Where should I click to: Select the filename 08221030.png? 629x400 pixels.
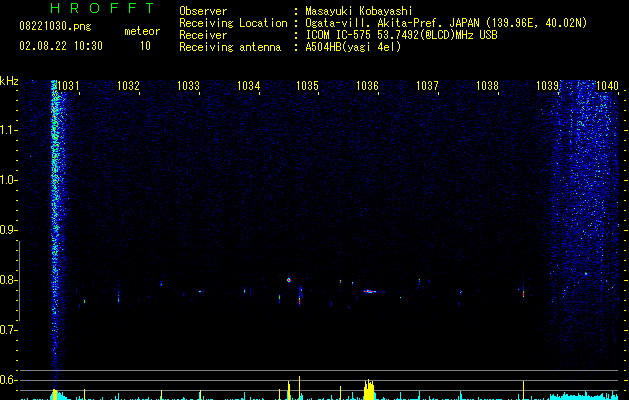pos(55,27)
